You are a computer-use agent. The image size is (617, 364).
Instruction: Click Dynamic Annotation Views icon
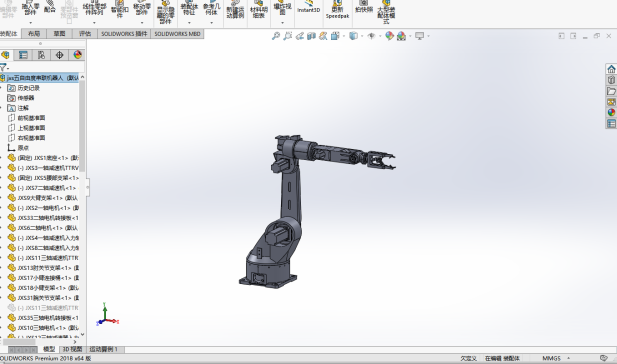tap(323, 36)
